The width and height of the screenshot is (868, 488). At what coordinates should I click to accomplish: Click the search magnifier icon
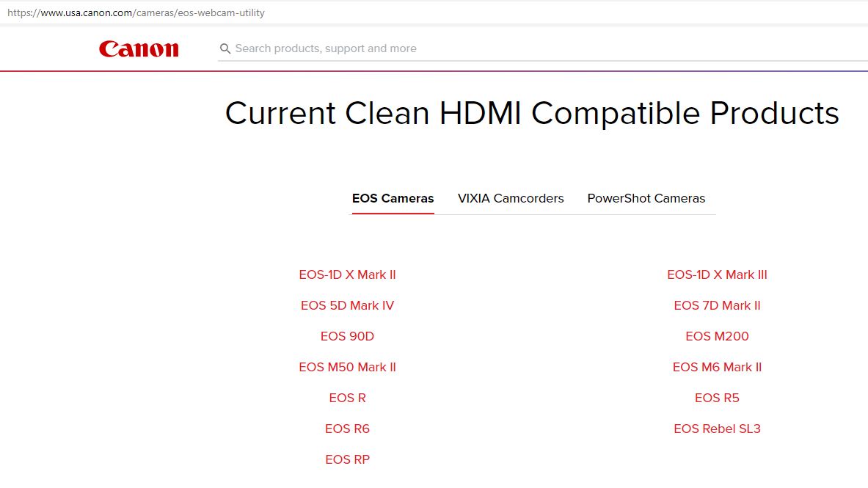pos(225,48)
